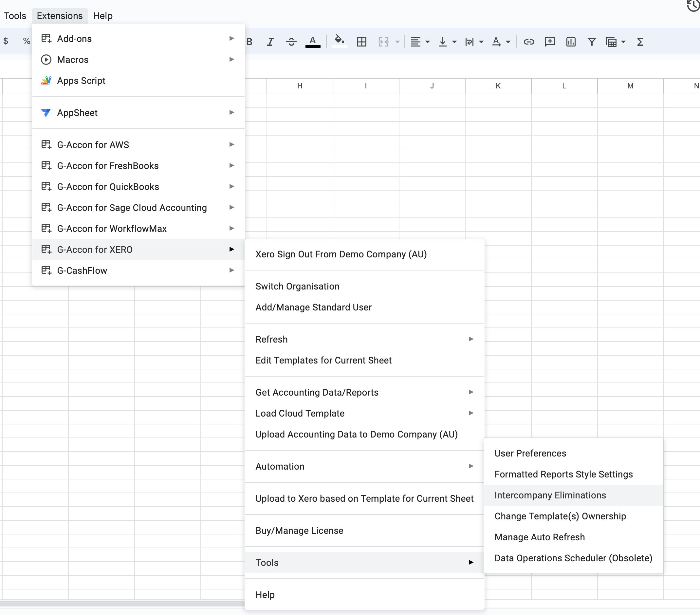Open version history clock icon
Image resolution: width=700 pixels, height=615 pixels.
[693, 5]
